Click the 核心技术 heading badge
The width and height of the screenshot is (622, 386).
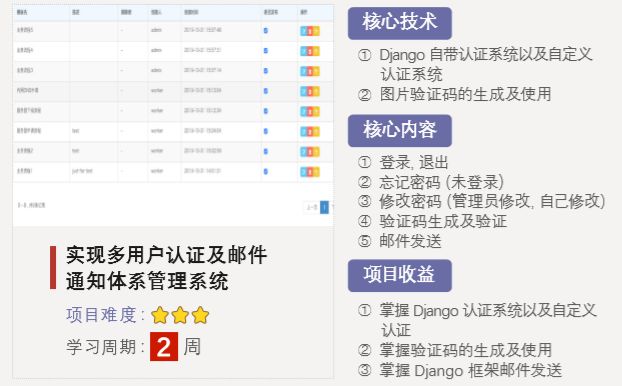coord(399,23)
